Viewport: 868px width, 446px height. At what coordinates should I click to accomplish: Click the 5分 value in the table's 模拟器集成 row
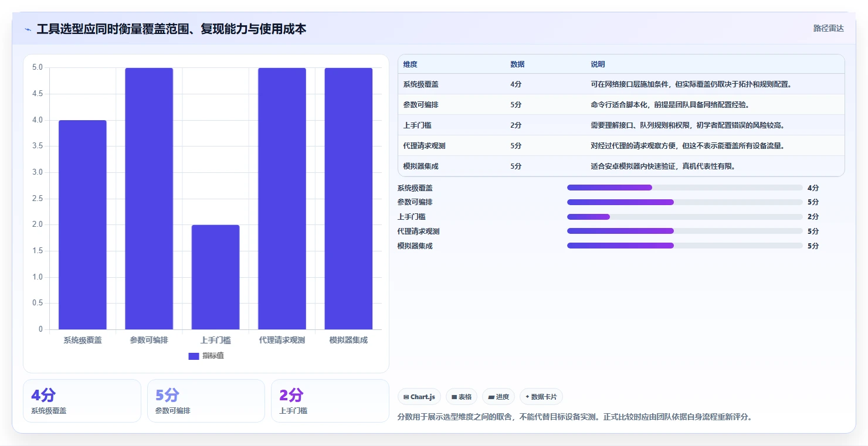tap(516, 166)
